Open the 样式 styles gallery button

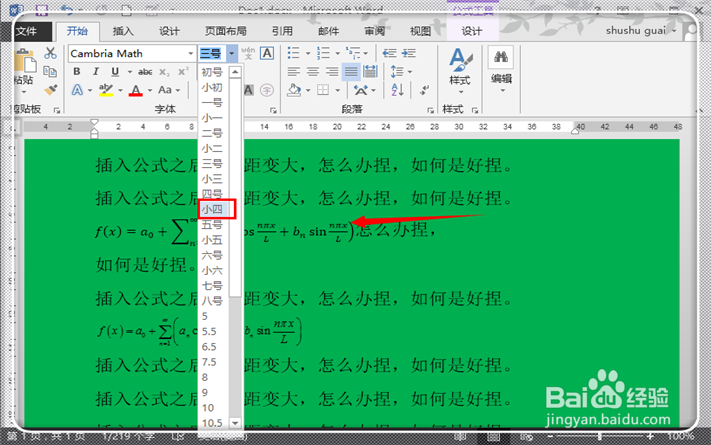pos(460,71)
